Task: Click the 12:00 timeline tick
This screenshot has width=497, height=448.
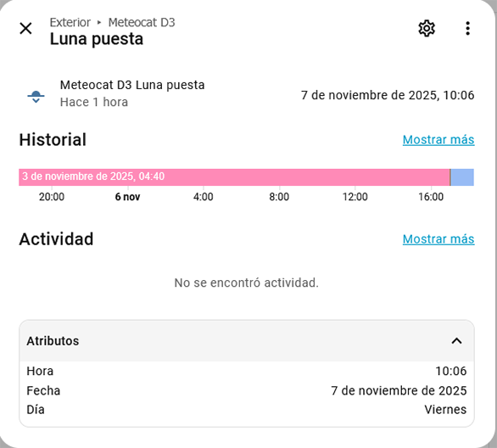Action: tap(355, 197)
